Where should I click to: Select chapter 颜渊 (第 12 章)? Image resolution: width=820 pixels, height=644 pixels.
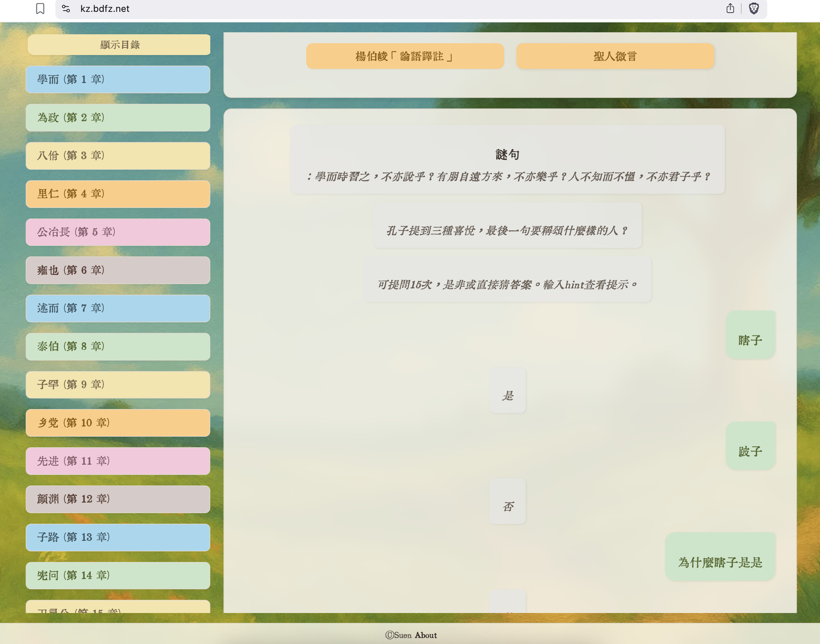point(118,499)
